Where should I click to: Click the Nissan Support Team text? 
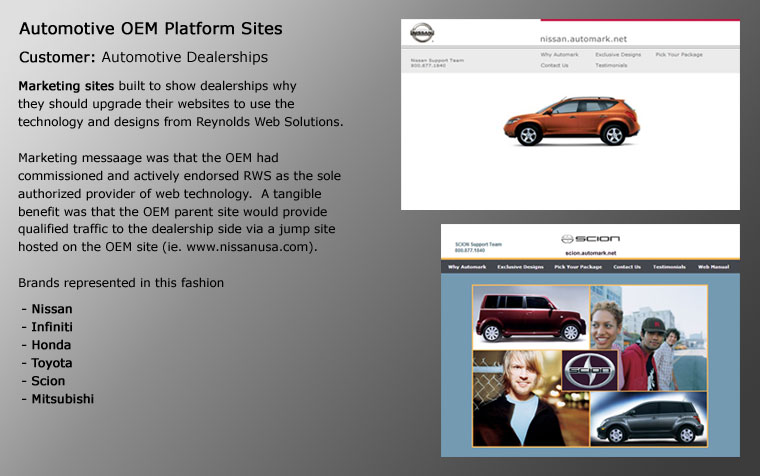pyautogui.click(x=437, y=63)
